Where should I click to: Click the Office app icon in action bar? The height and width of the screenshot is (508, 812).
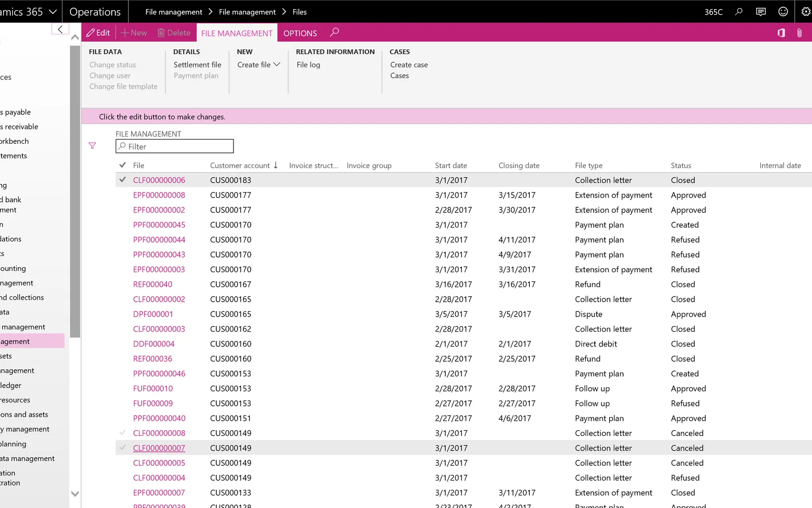(781, 33)
